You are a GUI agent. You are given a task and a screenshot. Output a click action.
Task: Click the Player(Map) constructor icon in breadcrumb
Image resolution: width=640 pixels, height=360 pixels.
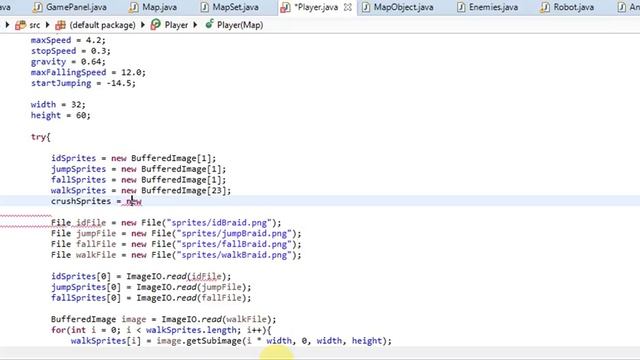[x=209, y=24]
